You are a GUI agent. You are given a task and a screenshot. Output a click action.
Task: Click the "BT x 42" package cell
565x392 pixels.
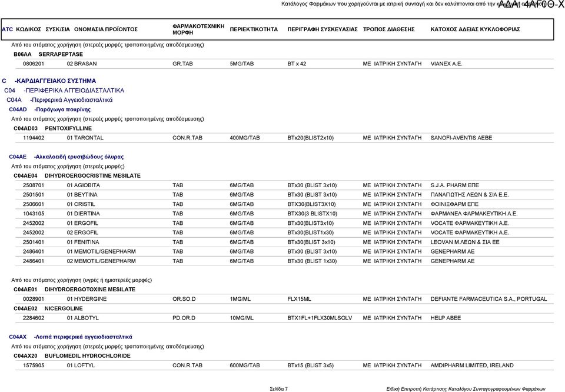pos(297,64)
